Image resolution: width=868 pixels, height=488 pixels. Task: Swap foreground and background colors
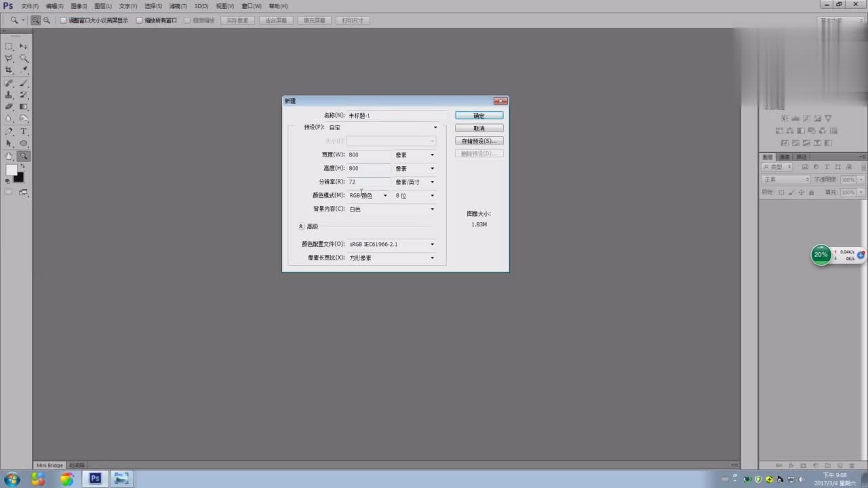pos(22,167)
